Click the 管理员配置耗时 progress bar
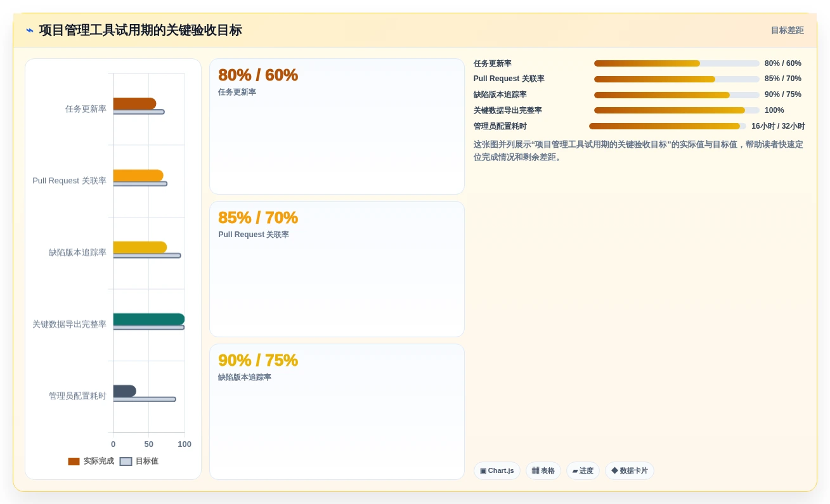The image size is (830, 504). [x=668, y=126]
